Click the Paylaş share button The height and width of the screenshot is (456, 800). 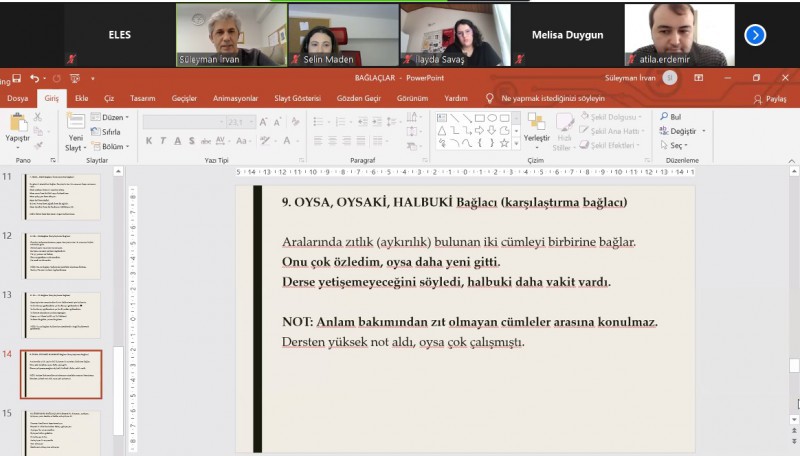point(769,98)
